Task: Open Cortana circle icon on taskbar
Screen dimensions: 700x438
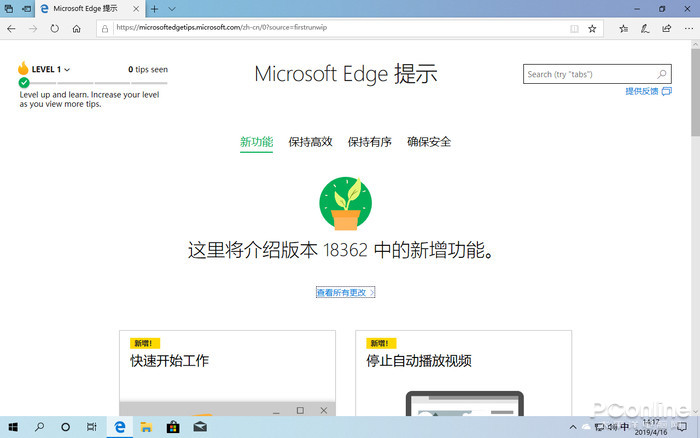Action: [66, 427]
